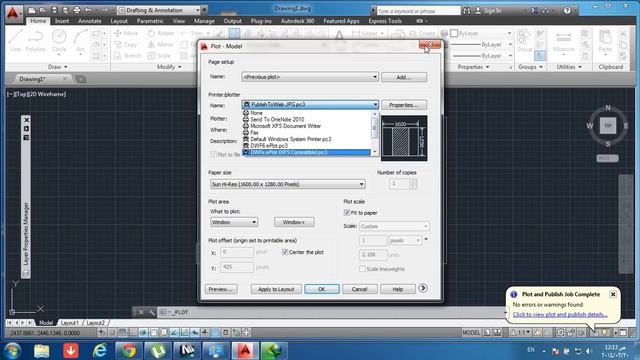Click the Apply to Layout button
Viewport: 640px width, 360px height.
276,289
